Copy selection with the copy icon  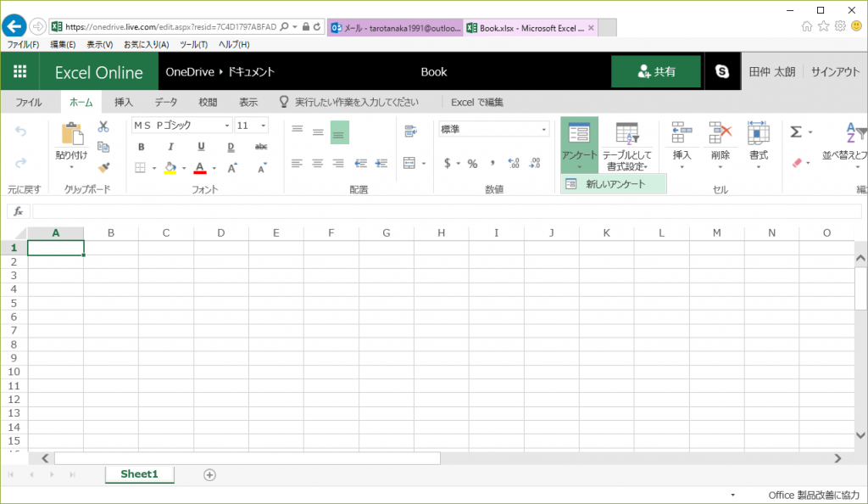tap(103, 147)
